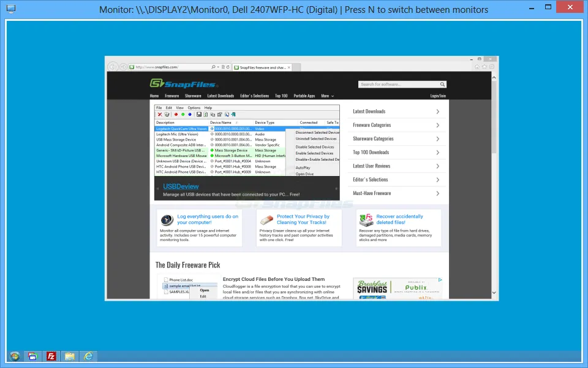Open the browser Favorites star icon

[x=484, y=67]
